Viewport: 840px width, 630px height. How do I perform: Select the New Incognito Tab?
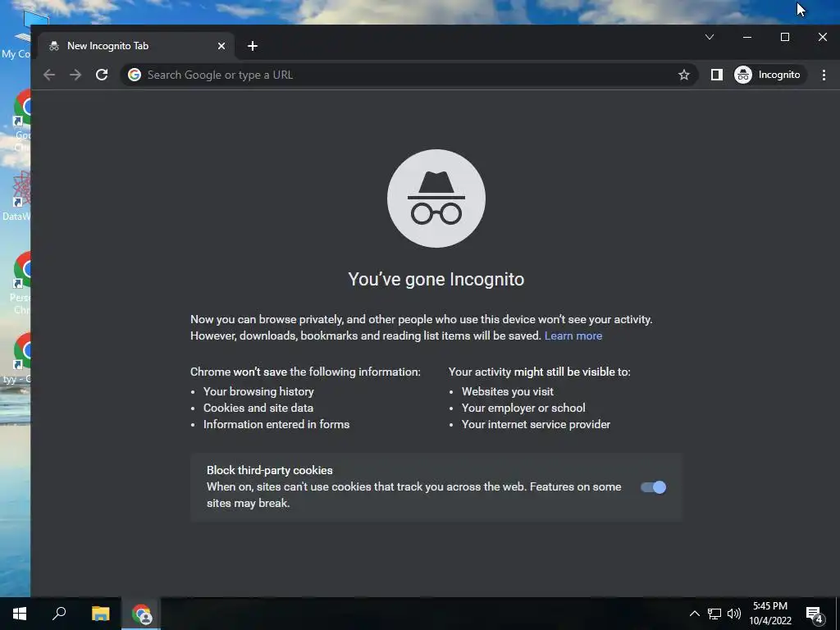(136, 46)
